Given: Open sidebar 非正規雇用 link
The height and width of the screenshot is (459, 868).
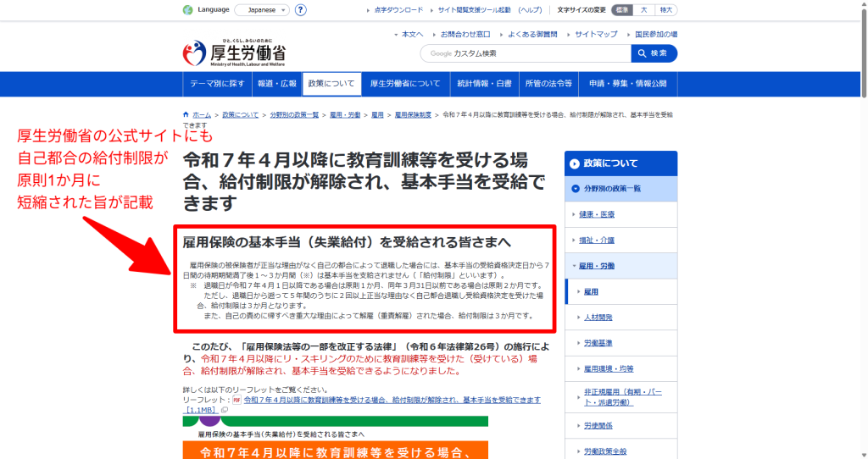Looking at the screenshot, I should pyautogui.click(x=623, y=397).
